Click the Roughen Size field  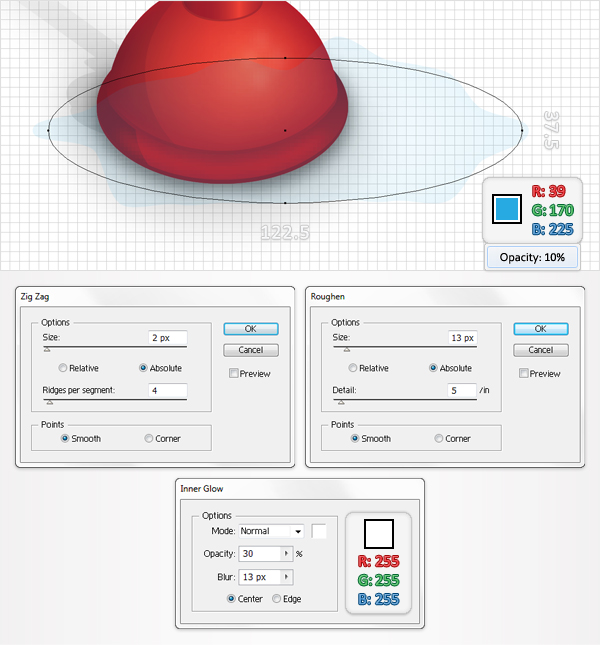pos(462,338)
